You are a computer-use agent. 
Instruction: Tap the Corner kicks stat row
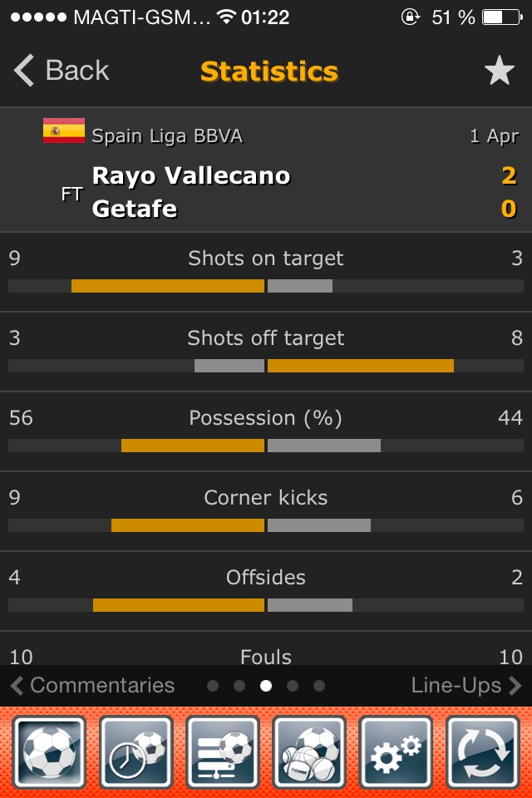pos(266,510)
